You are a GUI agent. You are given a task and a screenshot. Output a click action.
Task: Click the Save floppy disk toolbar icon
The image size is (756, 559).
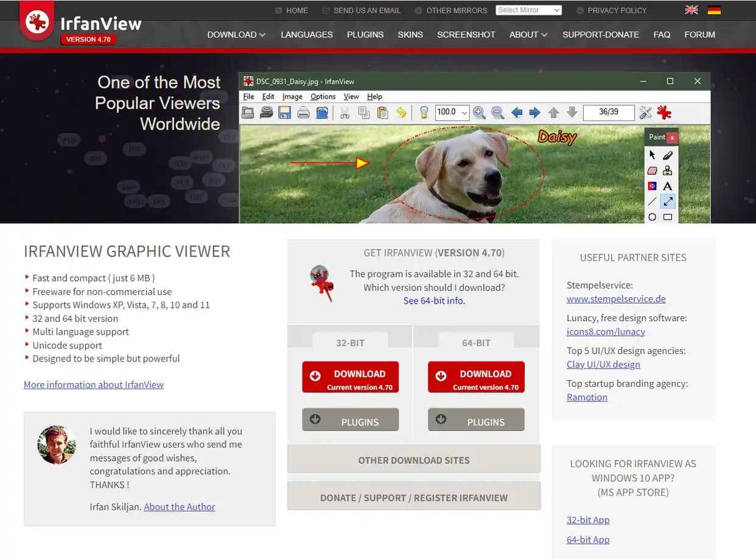tap(284, 113)
